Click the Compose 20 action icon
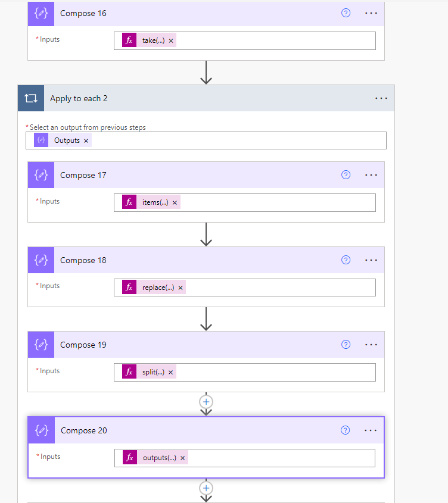The height and width of the screenshot is (503, 448). pos(41,430)
